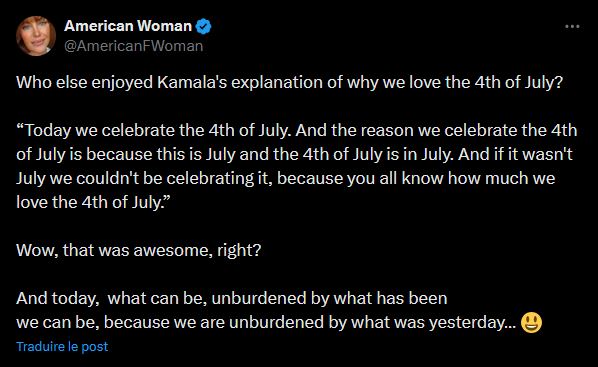Open the three-dot more options menu
The image size is (598, 367).
tap(572, 26)
